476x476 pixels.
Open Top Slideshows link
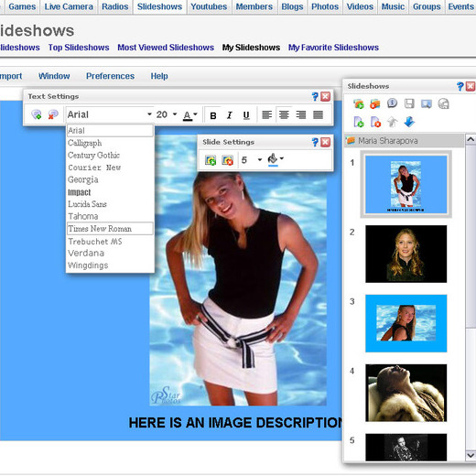coord(79,48)
